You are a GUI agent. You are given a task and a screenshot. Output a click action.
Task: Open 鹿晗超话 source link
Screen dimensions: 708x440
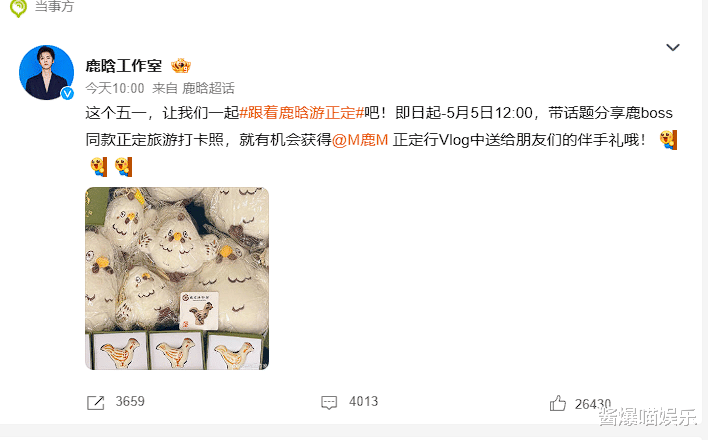208,88
